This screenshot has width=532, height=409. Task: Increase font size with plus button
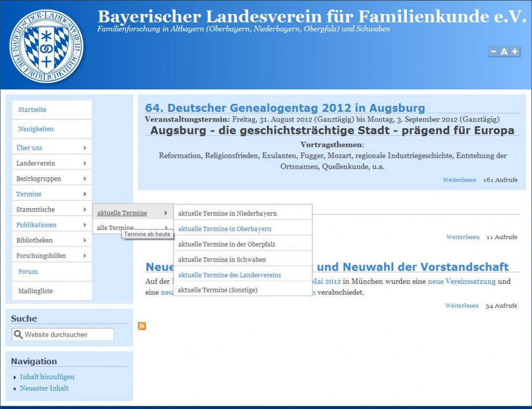click(x=515, y=52)
